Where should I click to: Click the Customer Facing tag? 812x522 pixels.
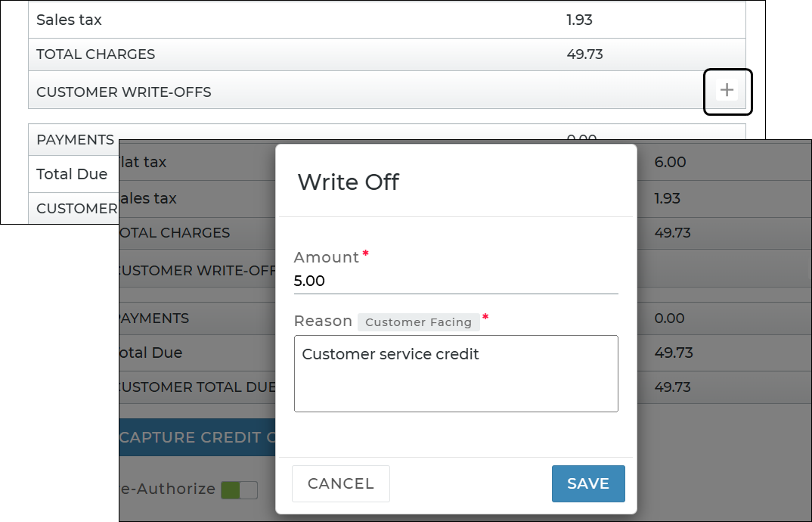point(418,322)
